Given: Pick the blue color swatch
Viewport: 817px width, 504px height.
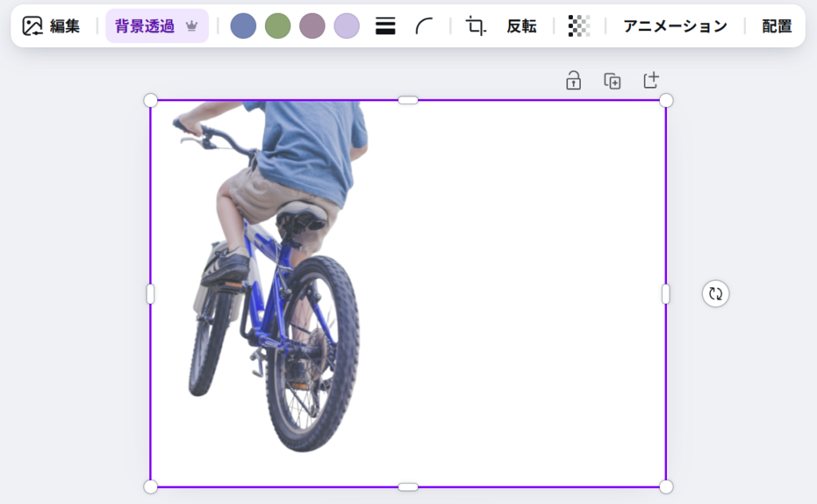Looking at the screenshot, I should pyautogui.click(x=243, y=26).
